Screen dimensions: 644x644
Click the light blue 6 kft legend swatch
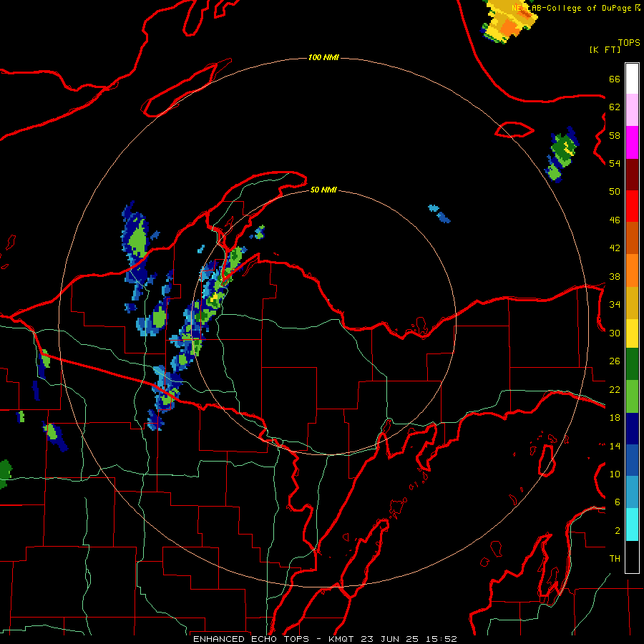632,492
